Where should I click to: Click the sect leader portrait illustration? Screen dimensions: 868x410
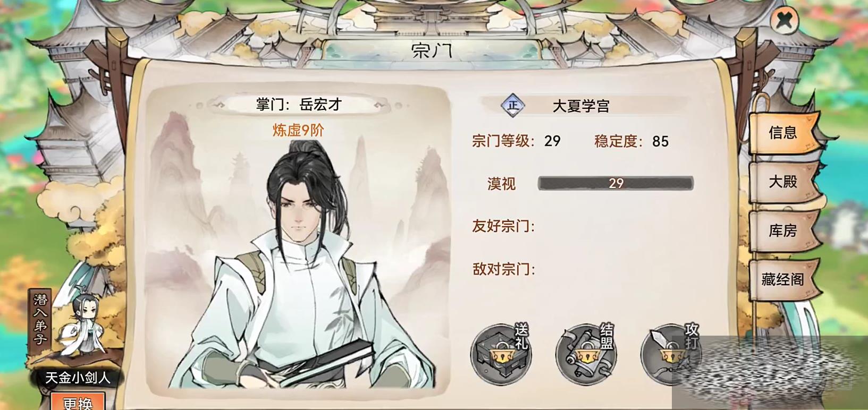coord(299,266)
